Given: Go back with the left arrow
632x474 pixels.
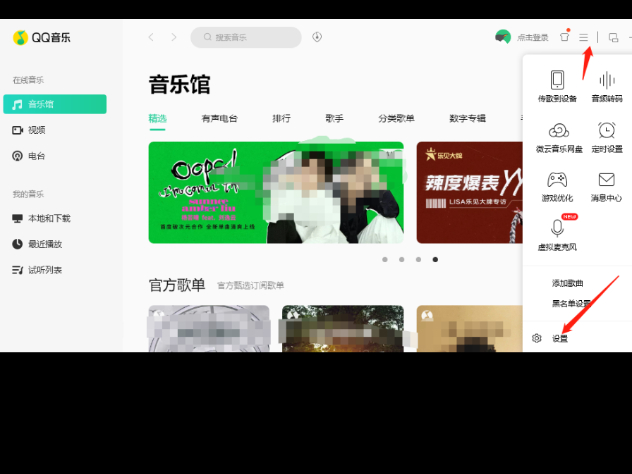Looking at the screenshot, I should click(151, 37).
